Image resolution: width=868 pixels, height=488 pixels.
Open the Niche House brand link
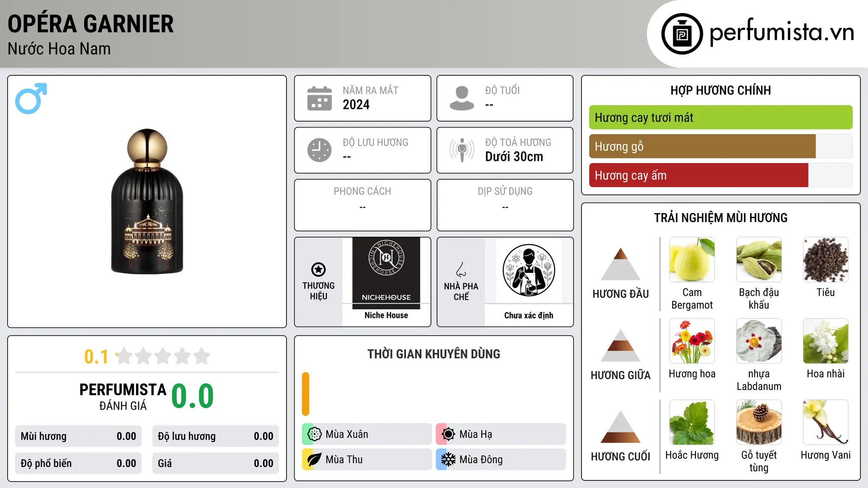[386, 315]
